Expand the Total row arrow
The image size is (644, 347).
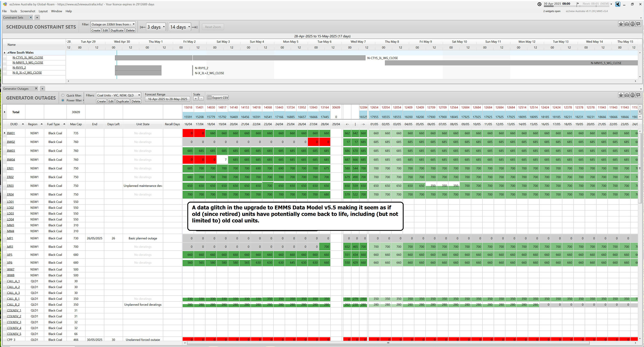[5, 112]
